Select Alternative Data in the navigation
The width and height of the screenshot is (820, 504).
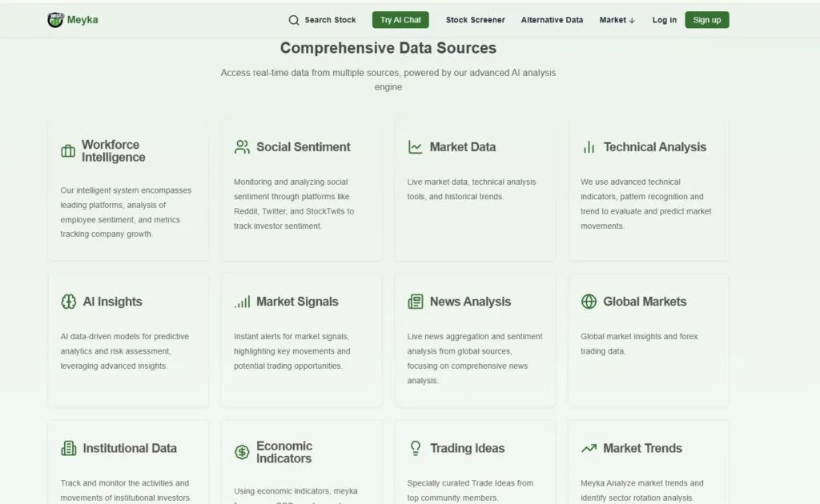[x=552, y=19]
